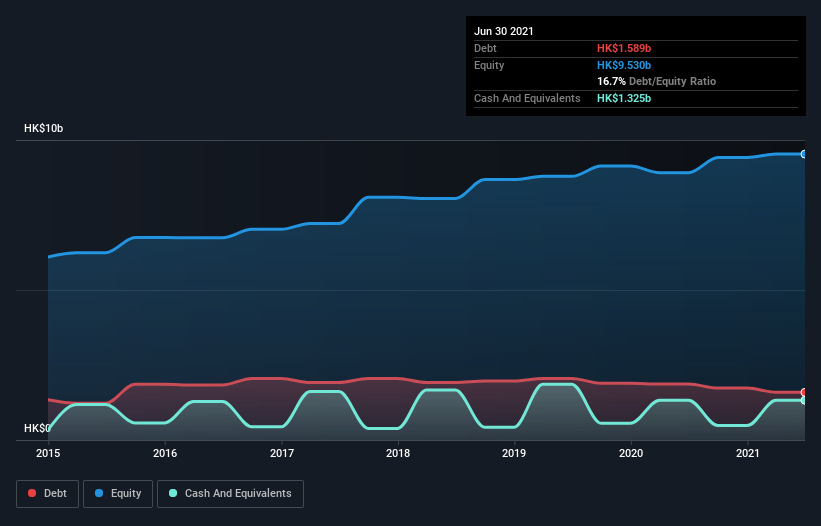The image size is (821, 526).
Task: Click the 2016 x-axis label
Action: (x=165, y=453)
